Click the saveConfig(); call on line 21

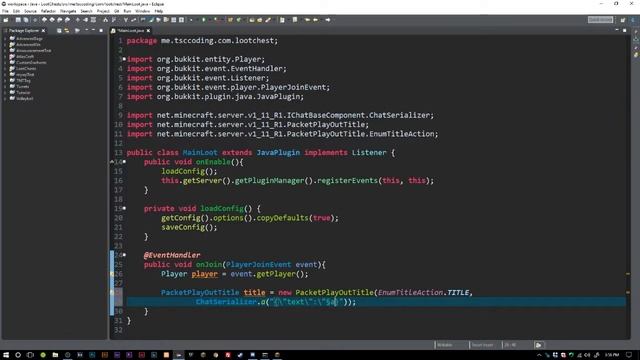[189, 227]
